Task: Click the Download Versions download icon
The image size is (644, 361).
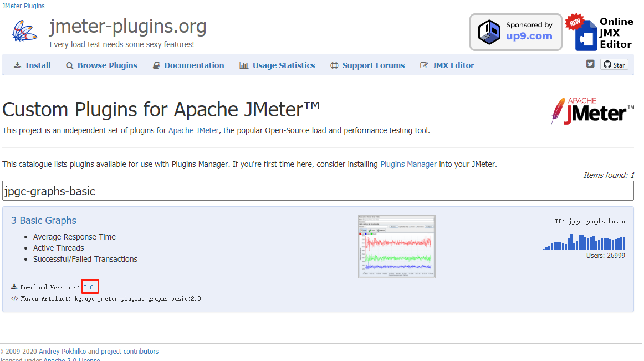Action: point(14,287)
